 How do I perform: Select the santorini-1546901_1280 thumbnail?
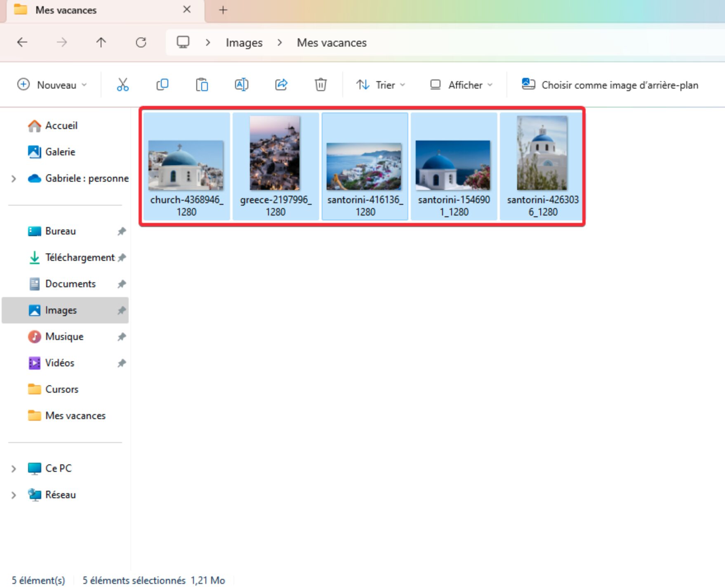[453, 166]
